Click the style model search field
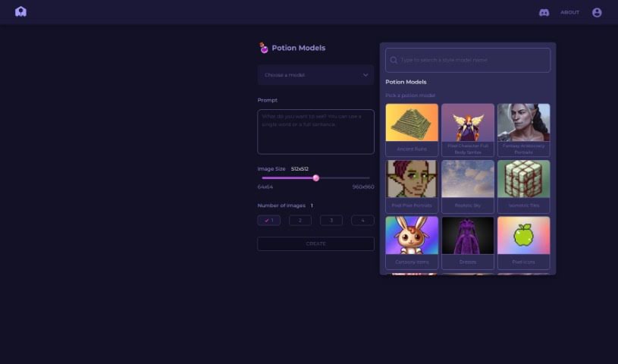This screenshot has width=618, height=364. click(x=468, y=60)
